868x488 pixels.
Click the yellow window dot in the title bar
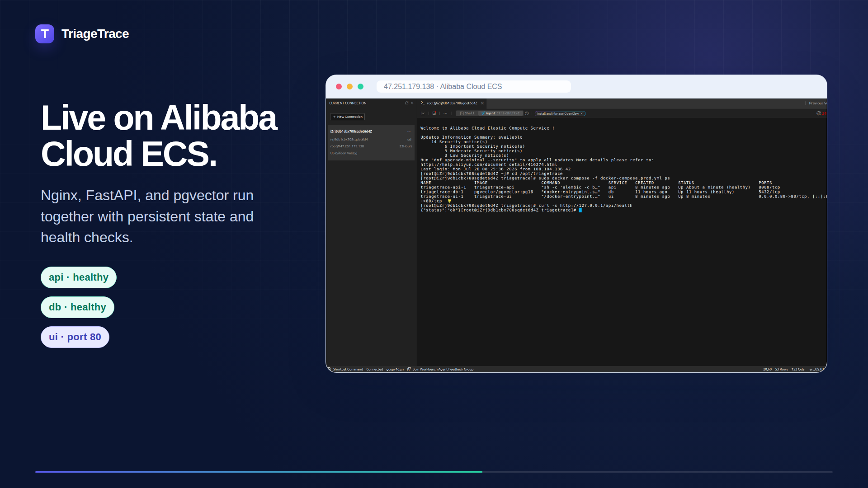pos(349,86)
